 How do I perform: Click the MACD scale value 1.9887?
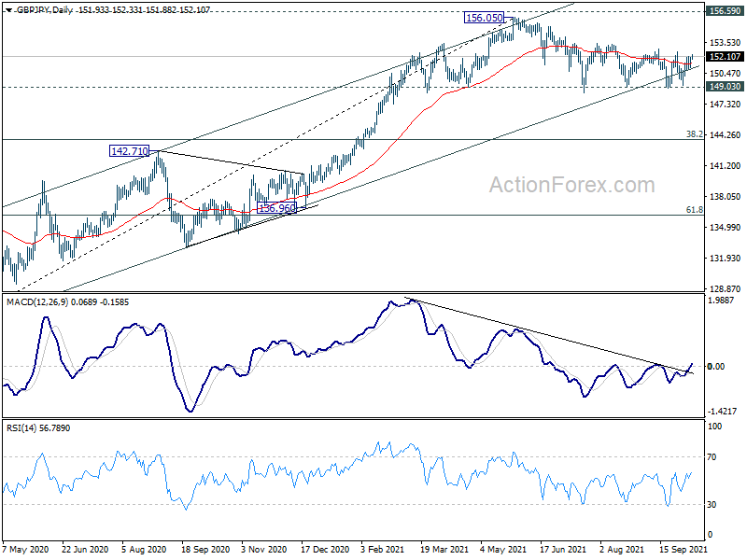pyautogui.click(x=722, y=300)
